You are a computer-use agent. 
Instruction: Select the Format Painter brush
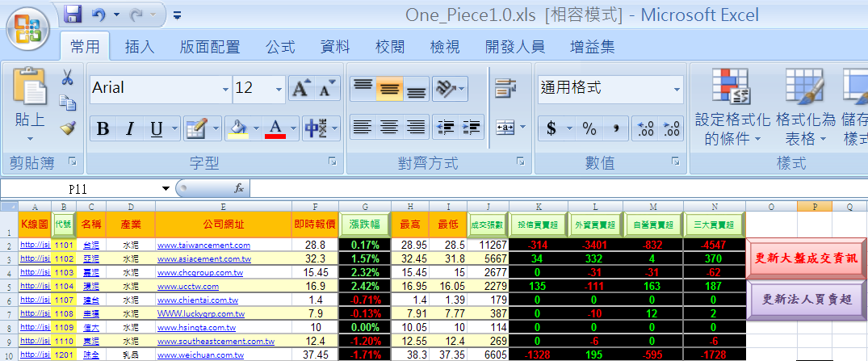point(68,128)
